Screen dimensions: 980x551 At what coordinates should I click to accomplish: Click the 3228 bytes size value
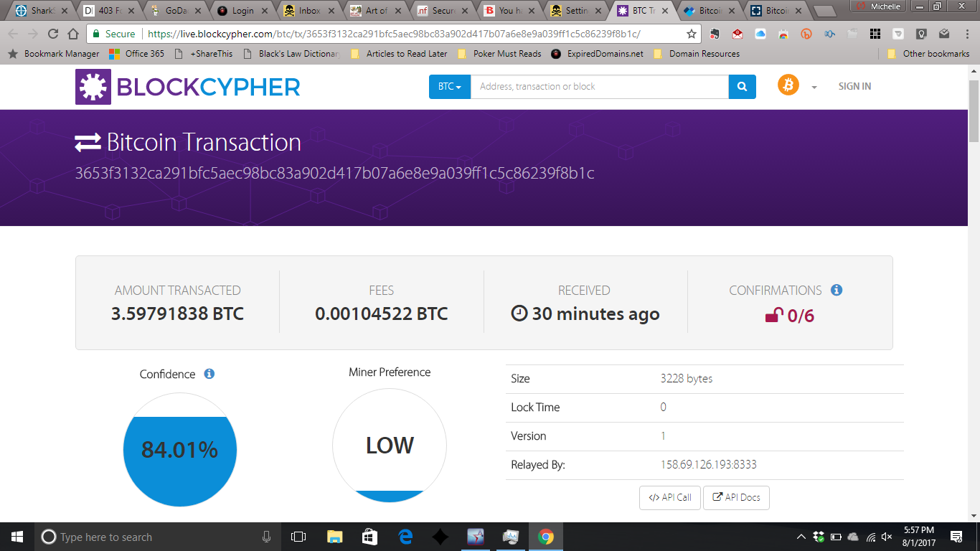point(687,378)
